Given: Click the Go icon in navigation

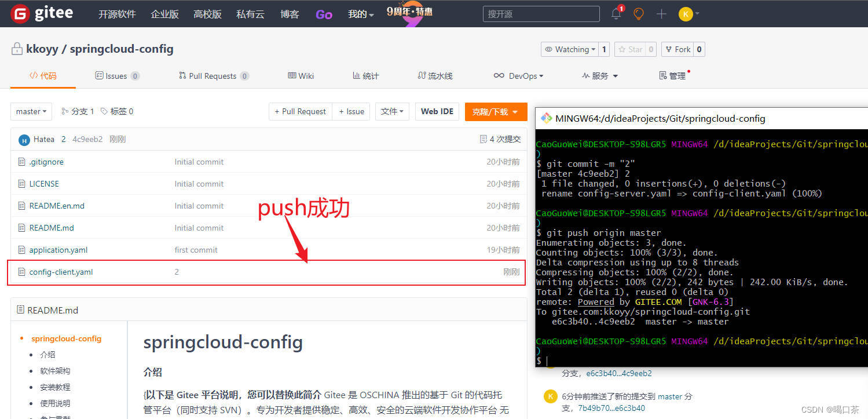Looking at the screenshot, I should coord(324,14).
